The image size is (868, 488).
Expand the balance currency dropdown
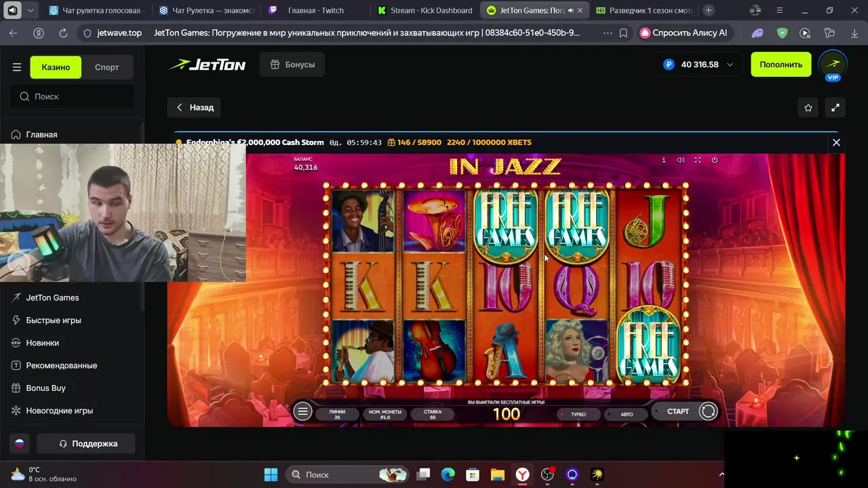[x=730, y=64]
